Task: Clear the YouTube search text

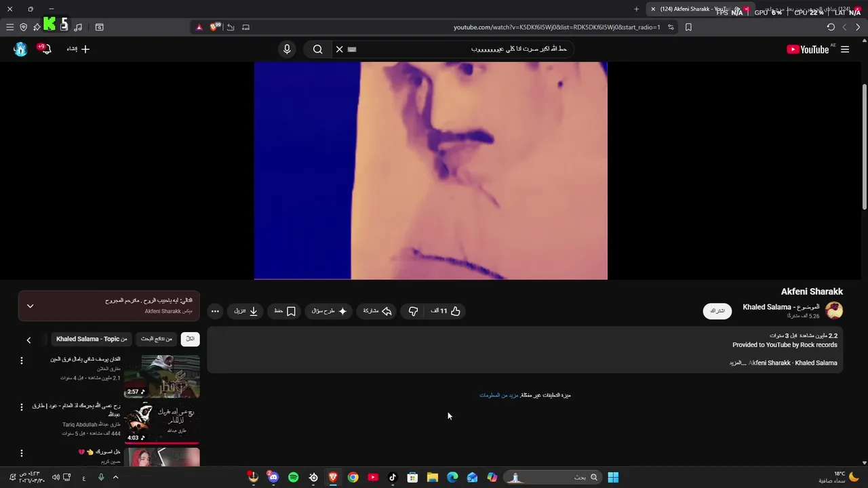Action: [x=340, y=49]
